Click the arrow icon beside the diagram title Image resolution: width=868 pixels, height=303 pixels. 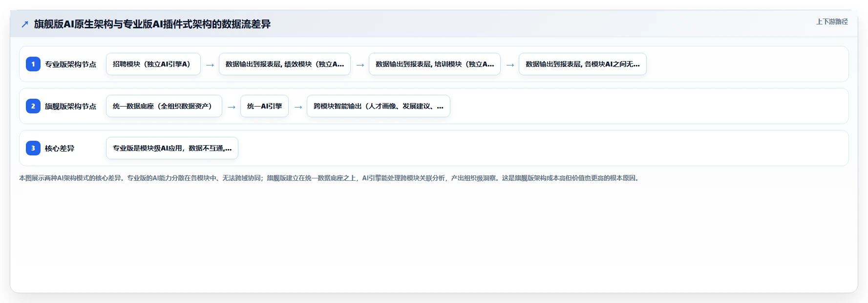coord(25,24)
